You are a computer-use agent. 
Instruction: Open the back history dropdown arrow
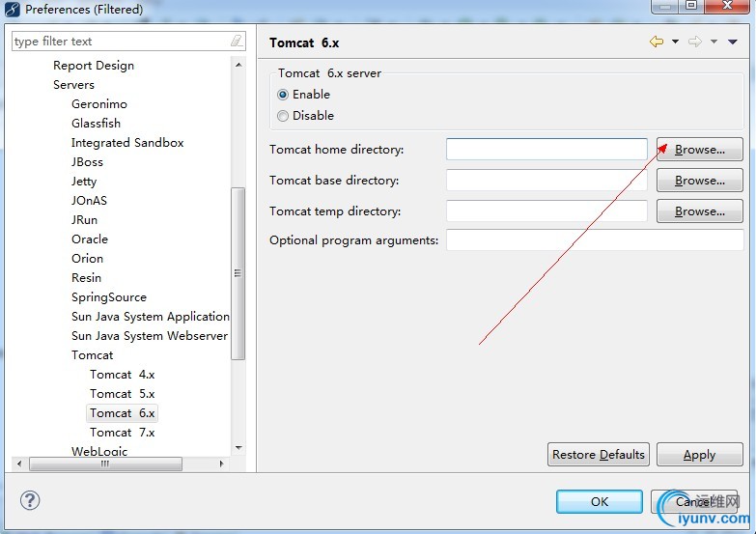tap(675, 42)
